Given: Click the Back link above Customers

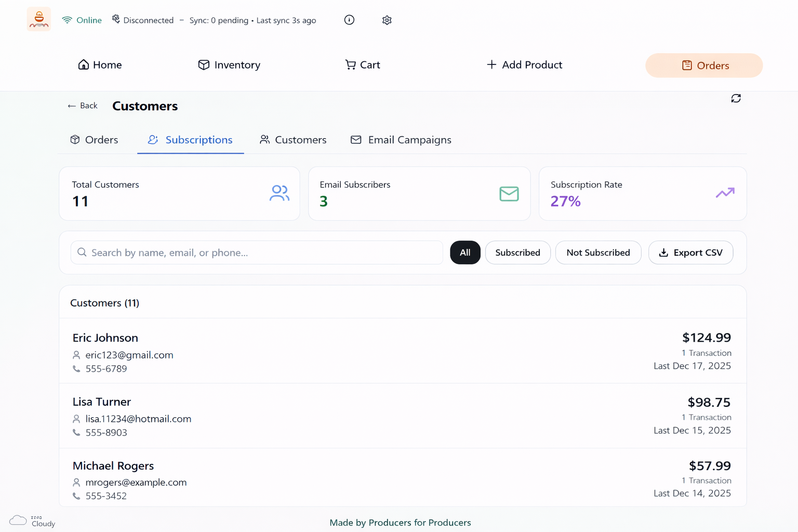Looking at the screenshot, I should click(x=82, y=105).
